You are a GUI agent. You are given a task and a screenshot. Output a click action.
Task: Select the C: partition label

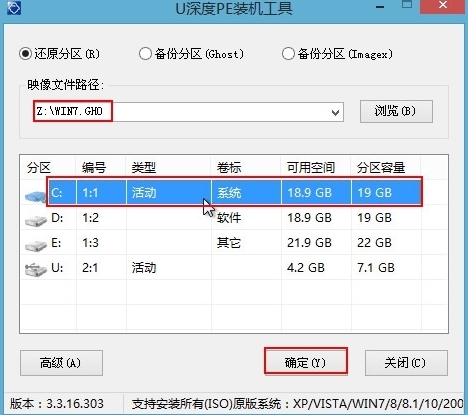57,193
